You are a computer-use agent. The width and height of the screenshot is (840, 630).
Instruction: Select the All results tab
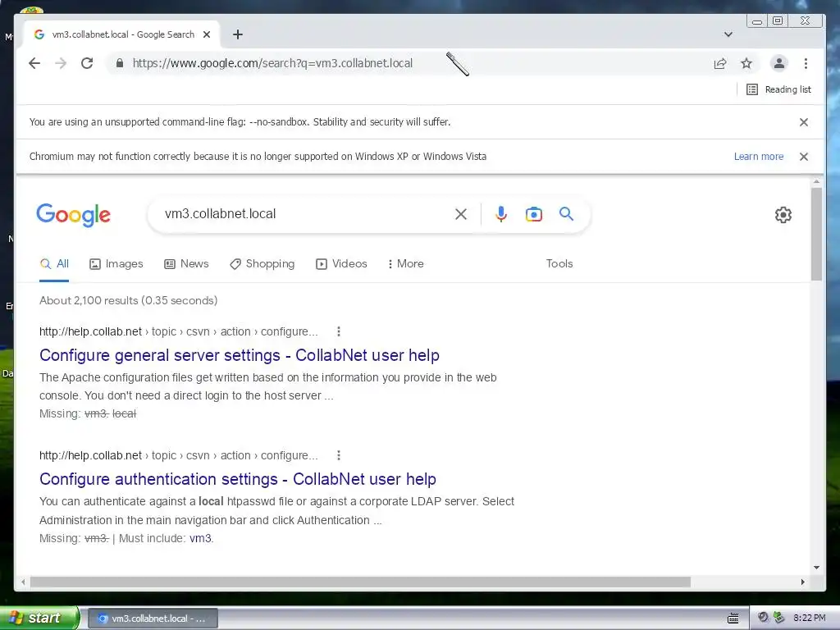[x=54, y=263]
